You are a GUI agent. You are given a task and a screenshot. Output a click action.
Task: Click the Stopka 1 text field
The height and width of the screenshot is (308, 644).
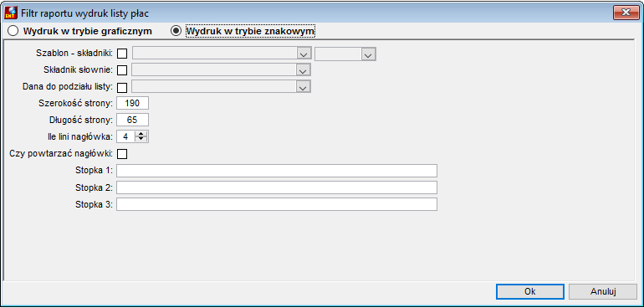[276, 171]
